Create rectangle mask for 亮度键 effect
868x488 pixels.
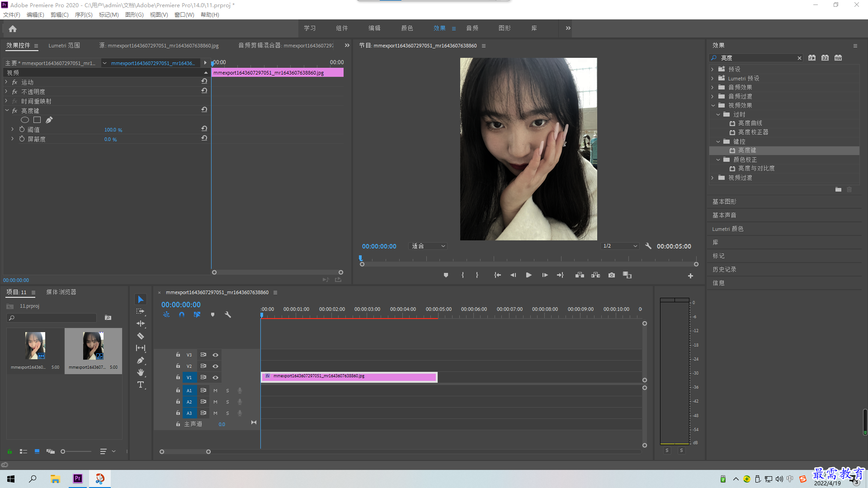coord(37,120)
